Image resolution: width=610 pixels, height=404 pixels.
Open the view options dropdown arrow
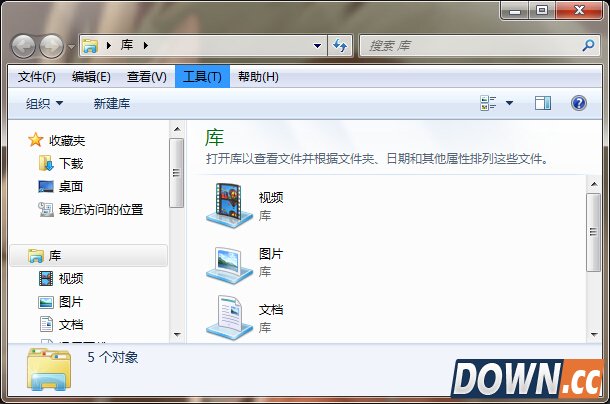coord(509,104)
